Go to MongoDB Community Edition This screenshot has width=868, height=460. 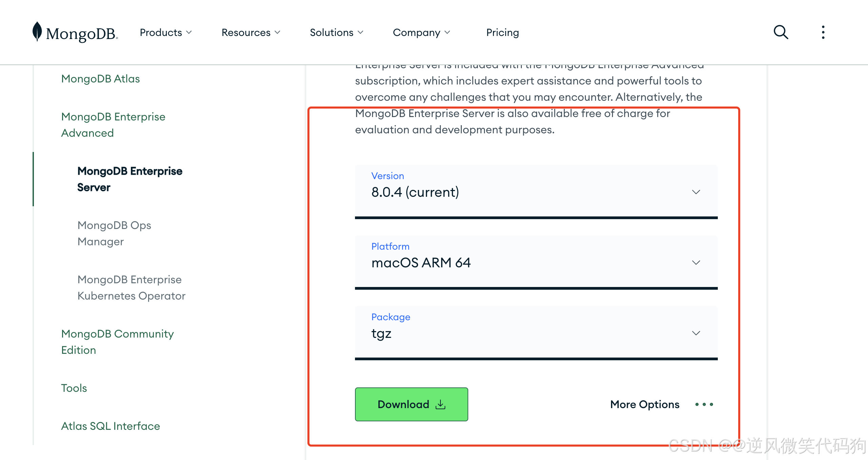click(117, 342)
